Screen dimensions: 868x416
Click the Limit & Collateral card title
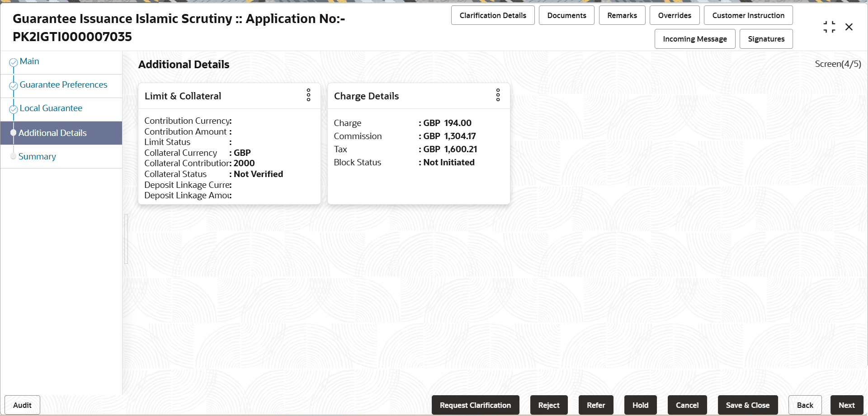(183, 96)
